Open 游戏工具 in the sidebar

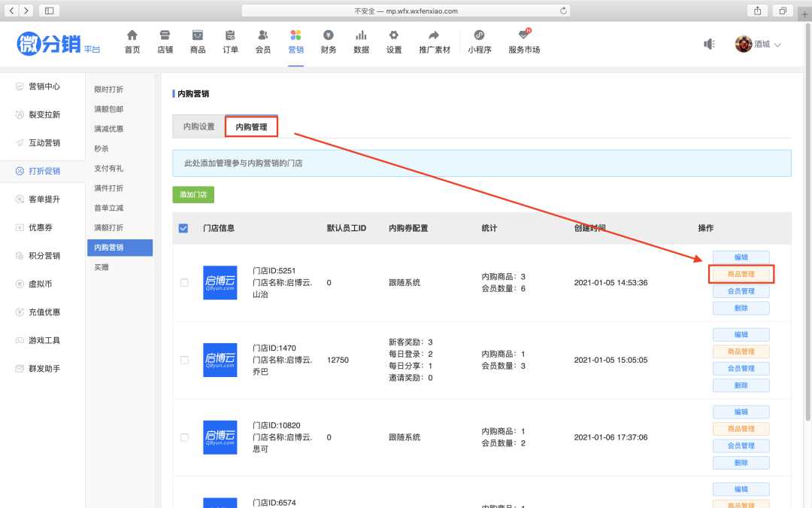[x=44, y=341]
